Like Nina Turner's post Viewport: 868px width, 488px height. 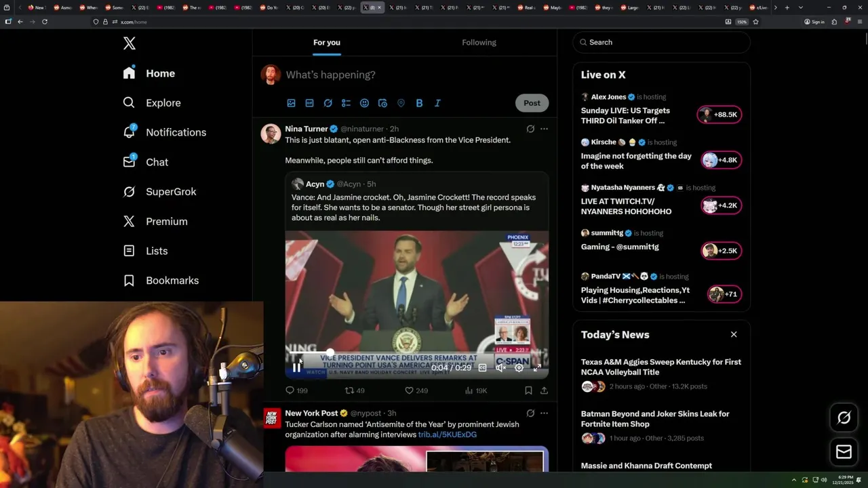point(416,390)
